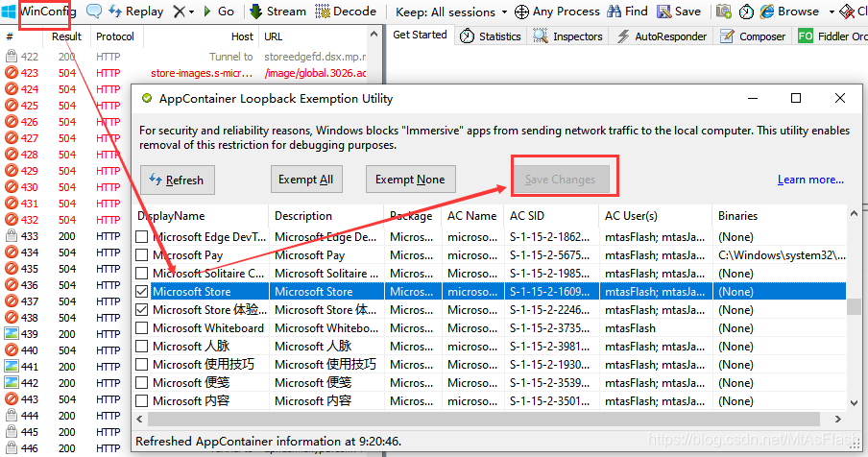Click the S-1-15-2-3735 SID cell
Viewport: 868px width, 457px height.
click(x=549, y=328)
